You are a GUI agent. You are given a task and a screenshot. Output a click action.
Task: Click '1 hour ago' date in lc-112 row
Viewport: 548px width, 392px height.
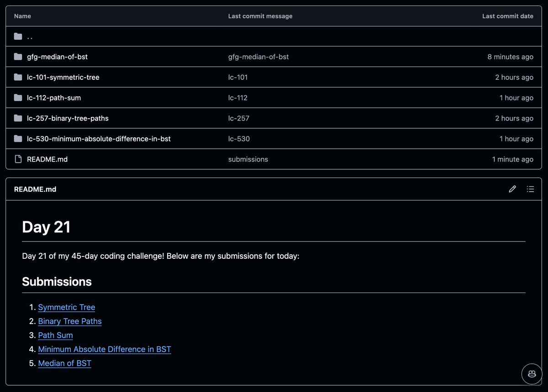(516, 98)
